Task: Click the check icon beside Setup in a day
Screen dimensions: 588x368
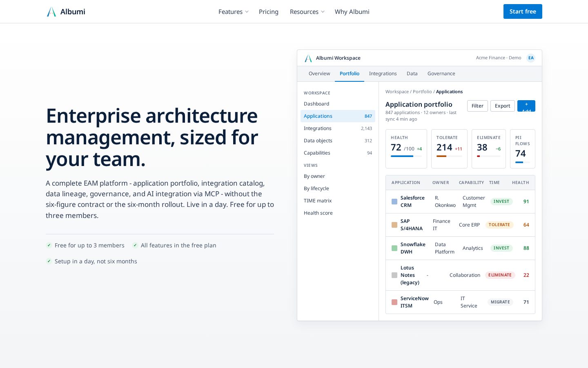Action: 49,261
